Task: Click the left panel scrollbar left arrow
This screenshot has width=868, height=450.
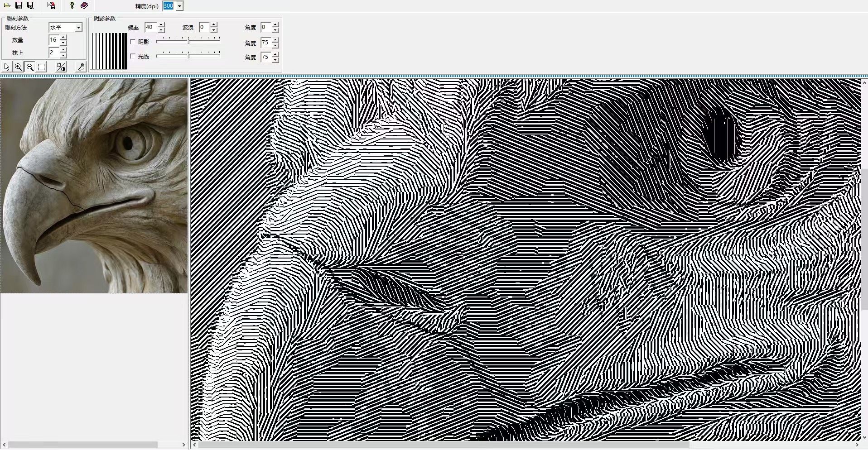Action: pyautogui.click(x=4, y=445)
